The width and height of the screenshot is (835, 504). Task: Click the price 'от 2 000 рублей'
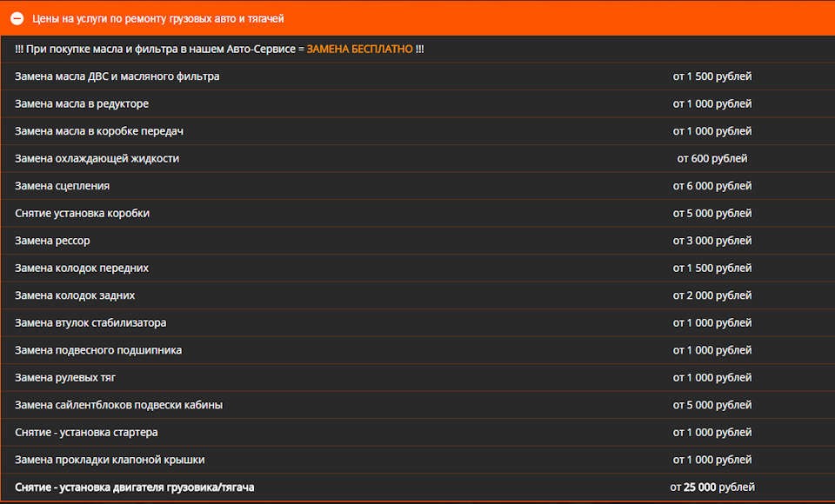pos(712,295)
